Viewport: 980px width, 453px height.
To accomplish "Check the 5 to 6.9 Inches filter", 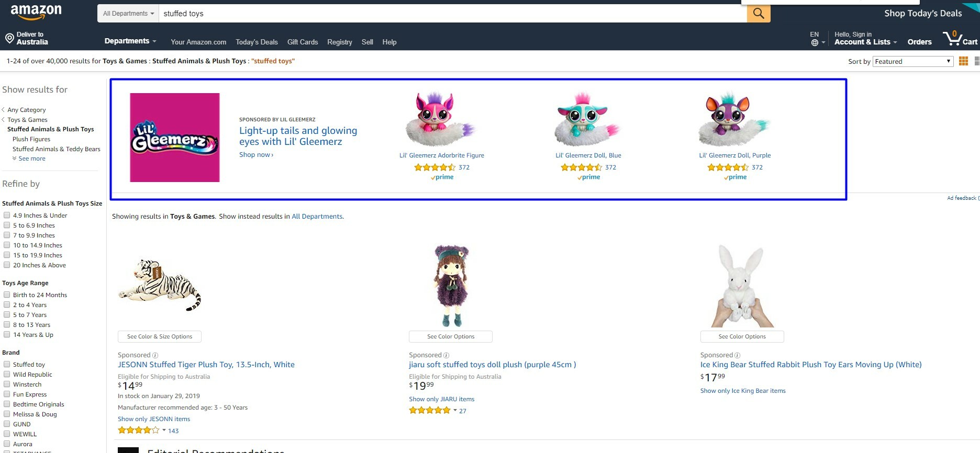I will (7, 225).
